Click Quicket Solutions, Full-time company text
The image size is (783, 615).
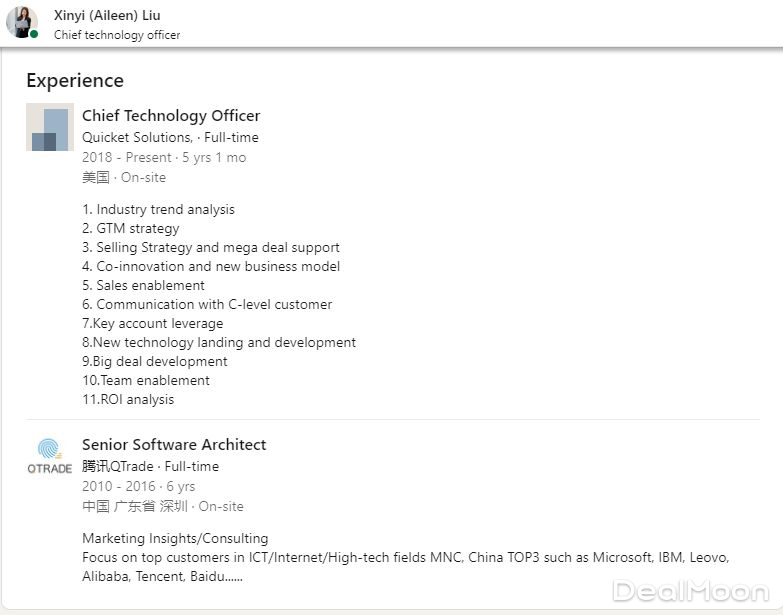coord(170,137)
